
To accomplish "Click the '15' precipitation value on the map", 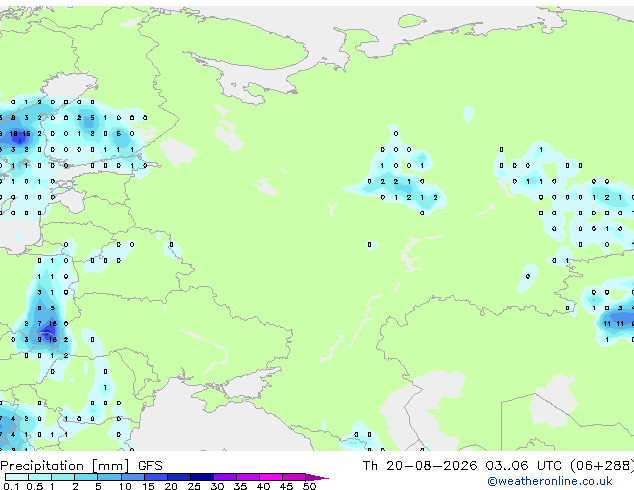I will 26,134.
